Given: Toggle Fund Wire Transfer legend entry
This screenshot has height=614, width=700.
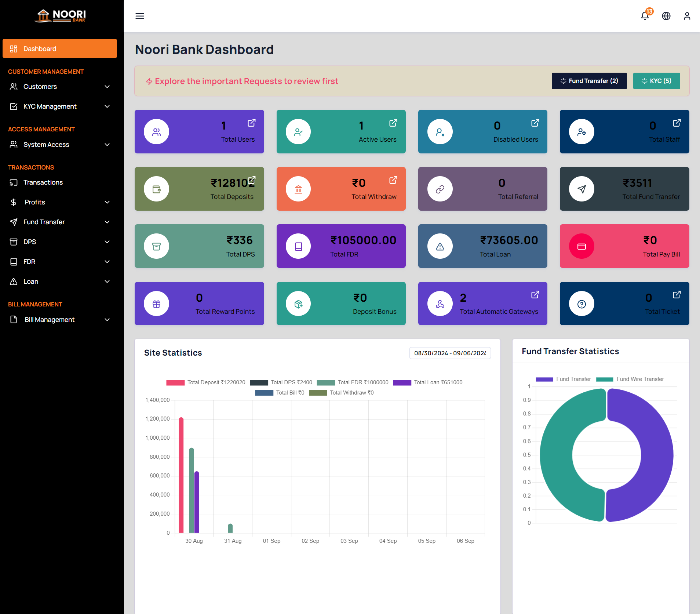Looking at the screenshot, I should pyautogui.click(x=630, y=379).
